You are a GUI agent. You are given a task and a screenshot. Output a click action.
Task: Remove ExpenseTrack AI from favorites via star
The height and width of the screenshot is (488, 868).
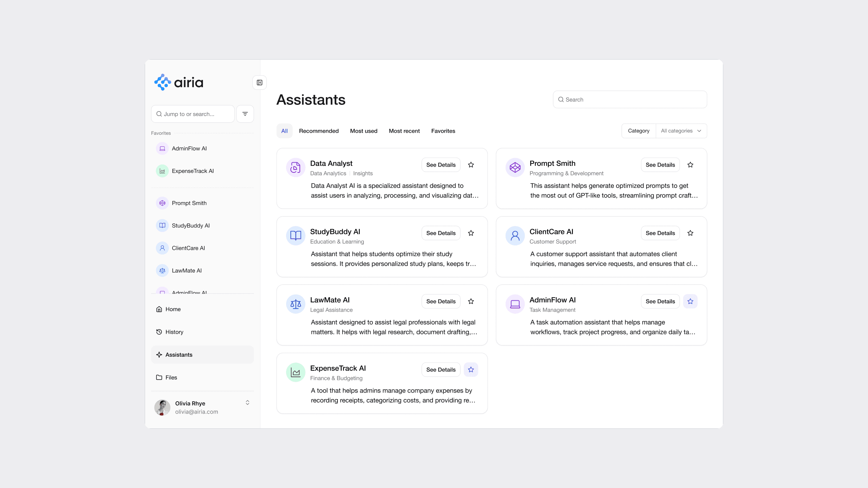(x=471, y=369)
